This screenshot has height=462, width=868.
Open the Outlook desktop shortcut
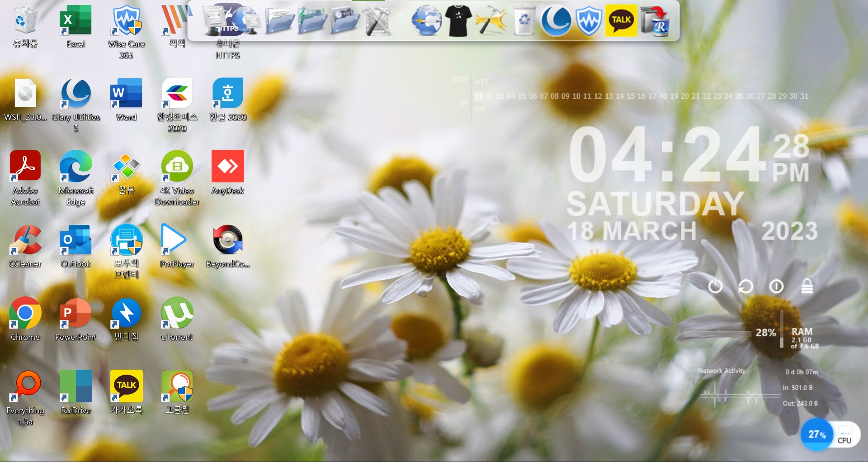coord(76,246)
